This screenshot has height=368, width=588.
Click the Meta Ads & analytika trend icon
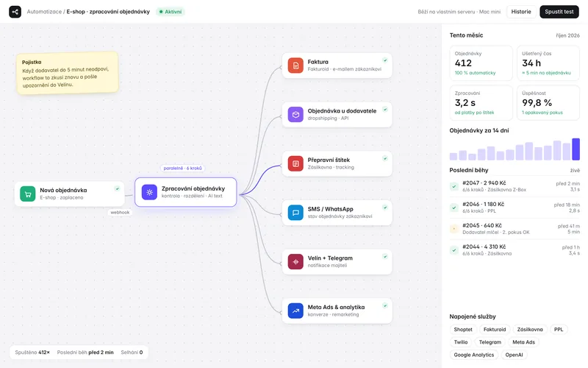tap(295, 311)
